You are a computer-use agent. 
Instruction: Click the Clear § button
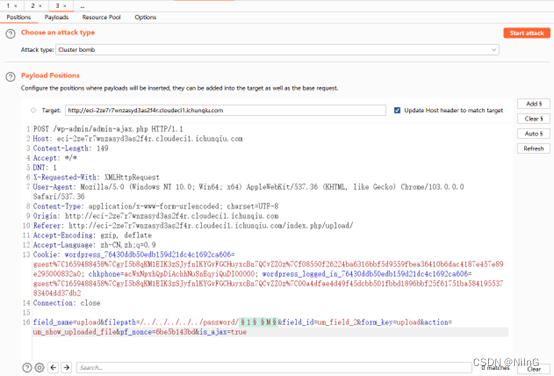tap(534, 119)
